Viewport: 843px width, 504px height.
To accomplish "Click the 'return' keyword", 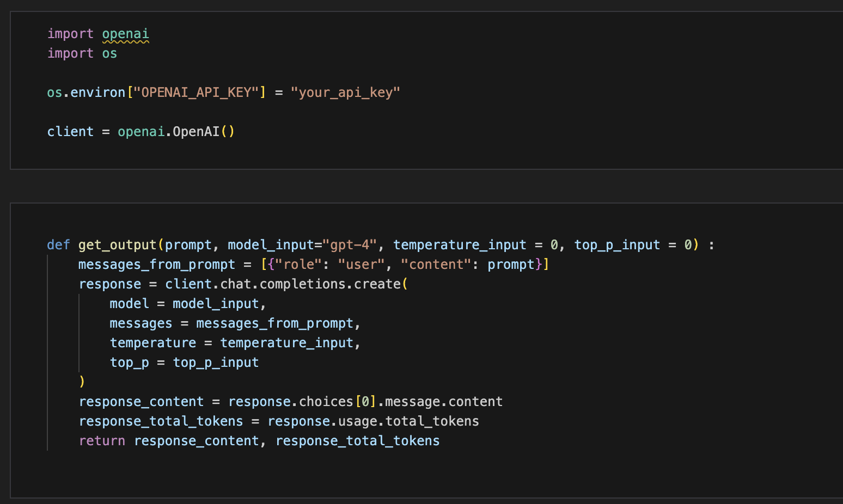I will click(x=102, y=441).
